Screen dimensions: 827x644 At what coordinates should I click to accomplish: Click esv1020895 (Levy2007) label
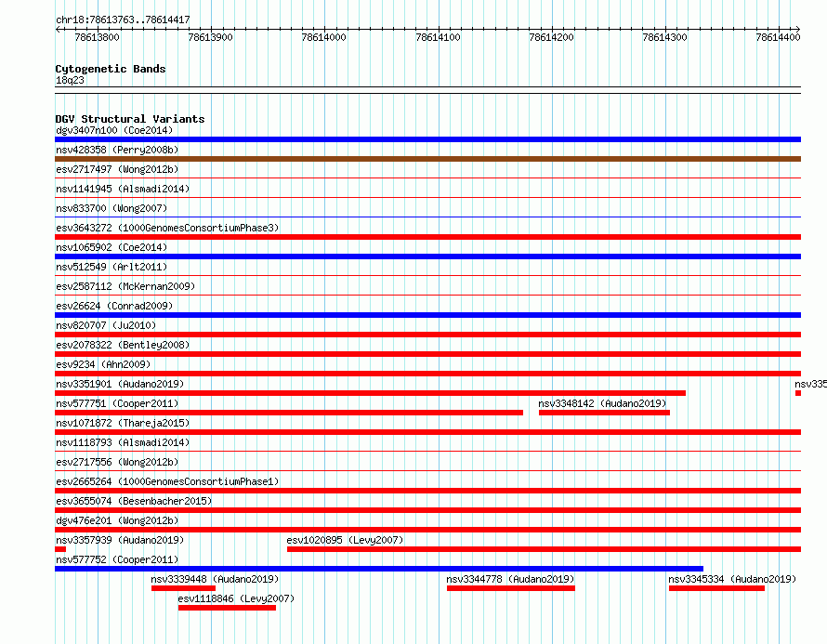(x=345, y=540)
